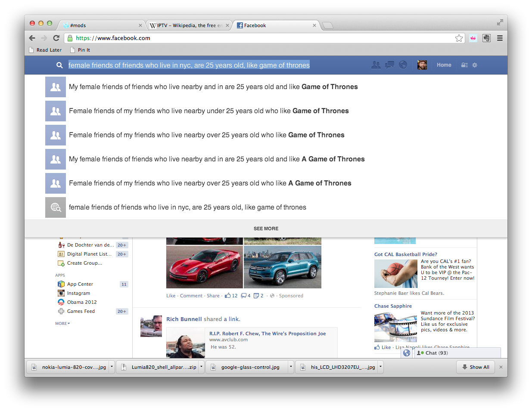Expand the MORE section in the sidebar

(x=61, y=323)
